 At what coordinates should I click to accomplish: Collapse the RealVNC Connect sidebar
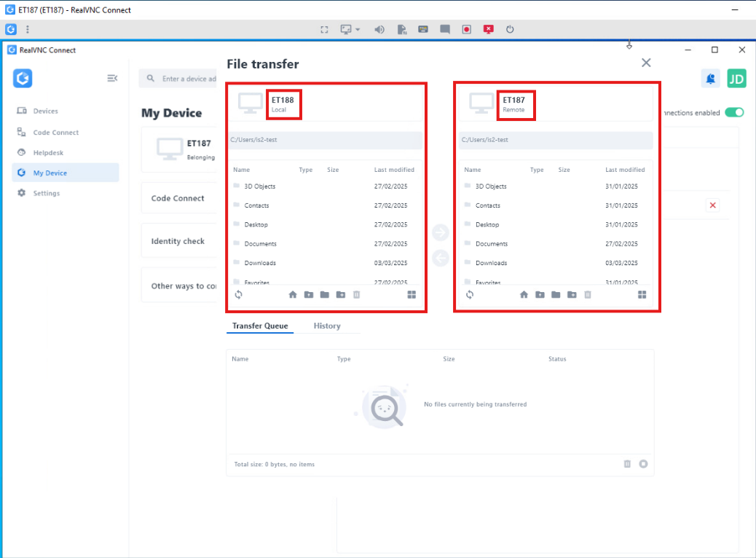[x=112, y=78]
